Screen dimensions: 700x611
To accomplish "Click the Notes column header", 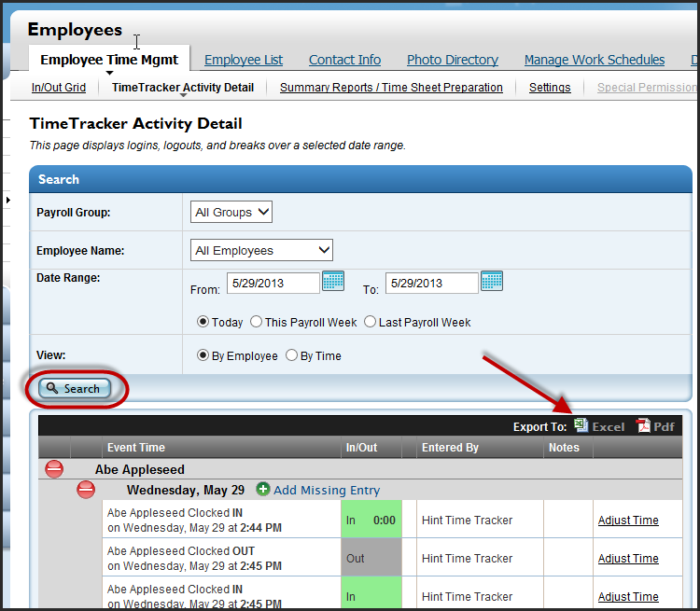I will coord(568,447).
